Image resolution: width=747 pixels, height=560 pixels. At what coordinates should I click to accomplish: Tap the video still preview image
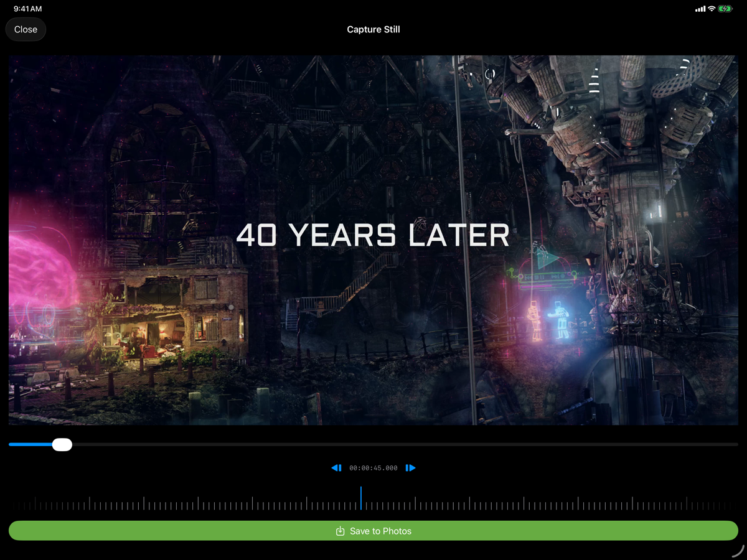(x=374, y=240)
